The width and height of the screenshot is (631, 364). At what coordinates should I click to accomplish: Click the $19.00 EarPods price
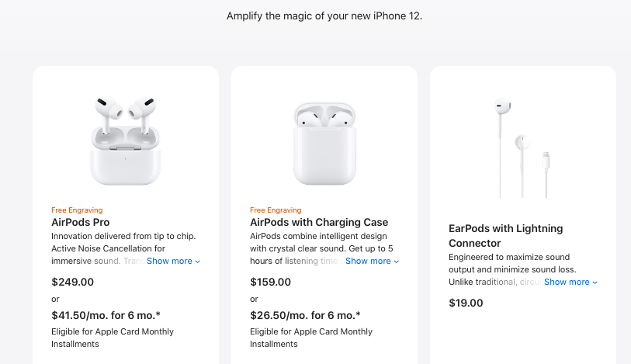click(466, 303)
